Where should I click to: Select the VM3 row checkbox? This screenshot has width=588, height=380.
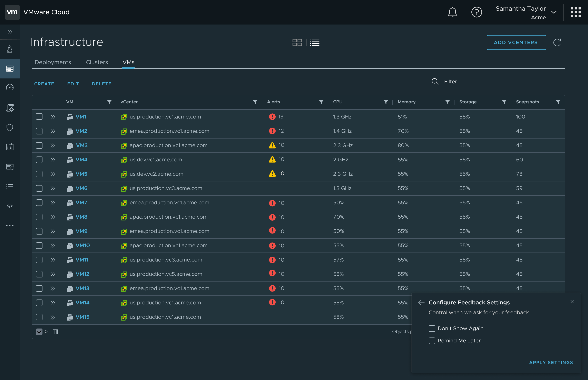(39, 145)
